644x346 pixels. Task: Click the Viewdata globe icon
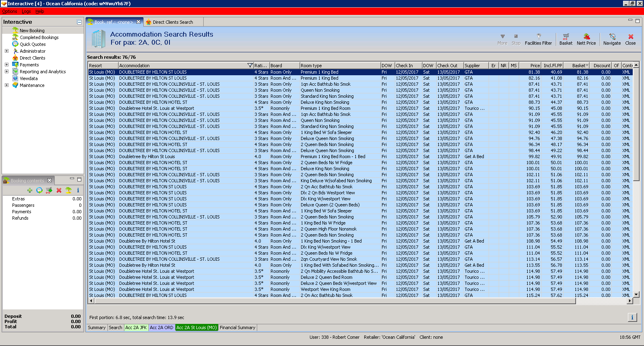pyautogui.click(x=15, y=78)
